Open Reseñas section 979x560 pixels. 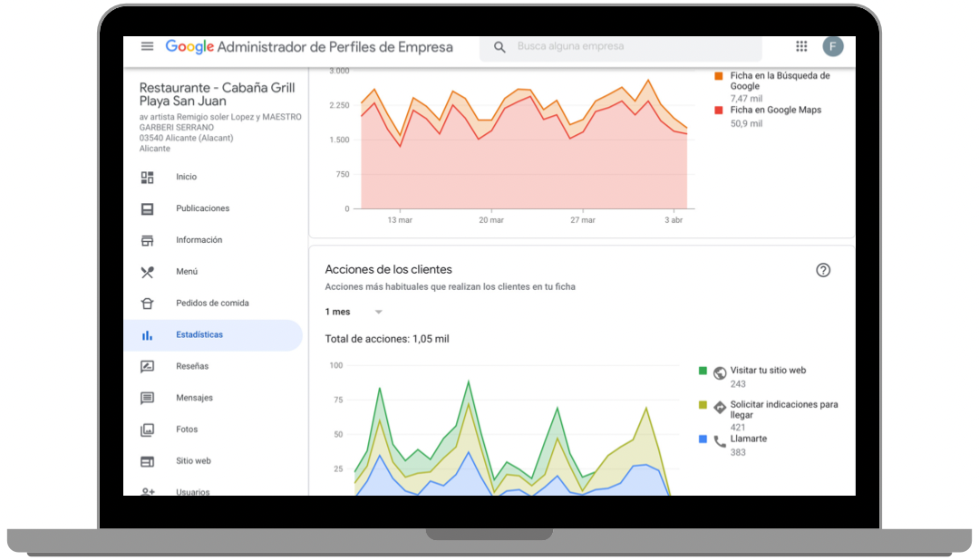click(x=192, y=366)
